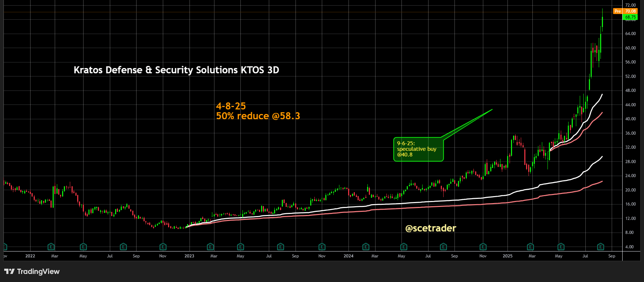Click the 2023 year label on time axis
The image size is (644, 282).
click(189, 256)
